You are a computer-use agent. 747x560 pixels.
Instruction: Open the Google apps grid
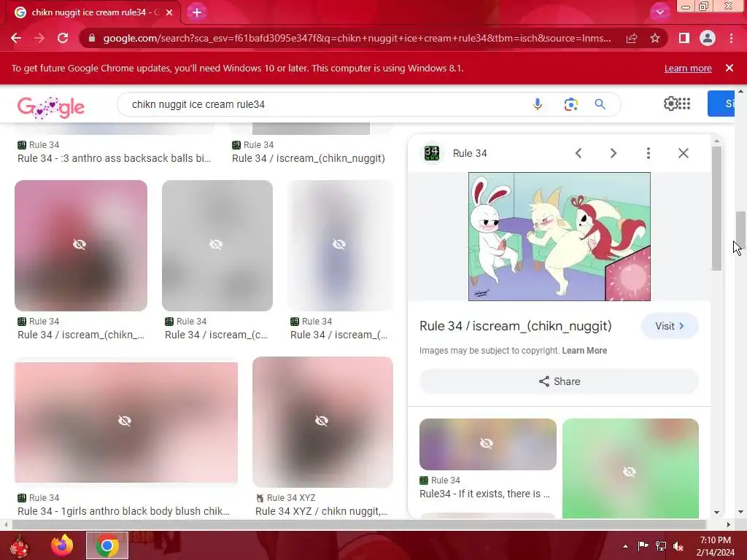(x=684, y=104)
